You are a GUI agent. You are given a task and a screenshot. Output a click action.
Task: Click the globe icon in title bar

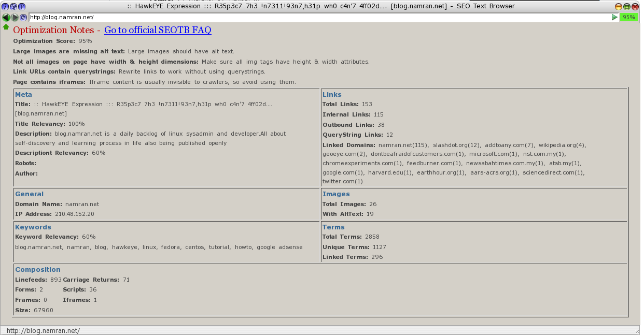(x=13, y=7)
